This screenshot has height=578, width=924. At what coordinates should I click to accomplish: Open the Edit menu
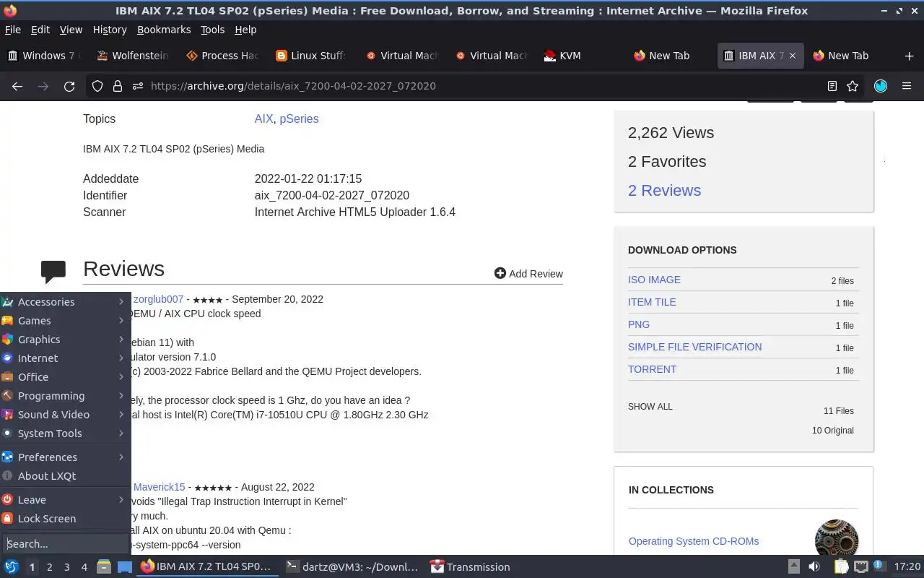pos(40,30)
